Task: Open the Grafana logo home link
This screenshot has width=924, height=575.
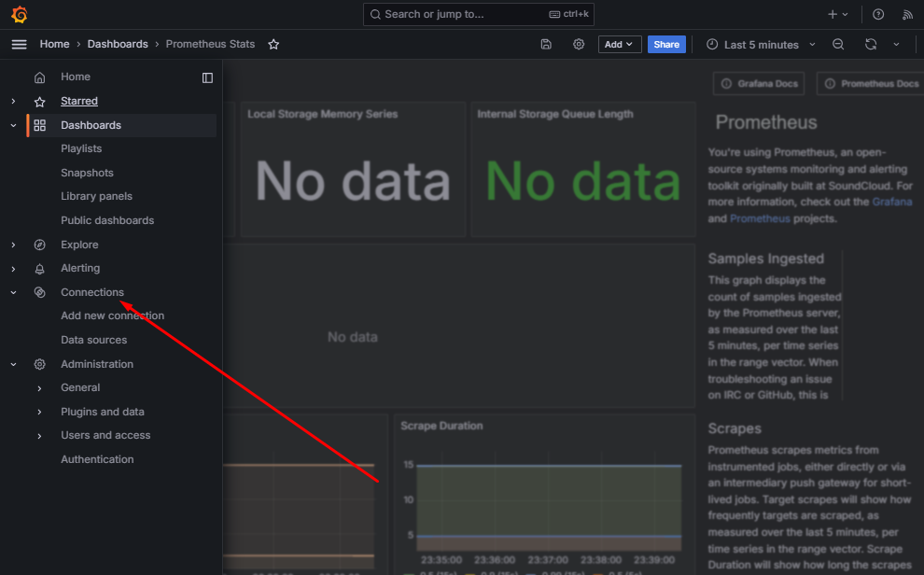Action: coord(20,14)
